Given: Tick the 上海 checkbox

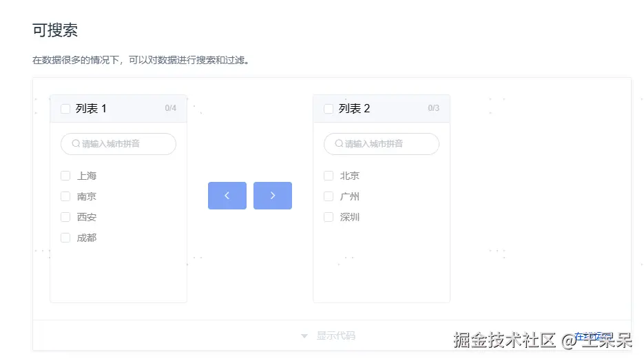Looking at the screenshot, I should 65,176.
